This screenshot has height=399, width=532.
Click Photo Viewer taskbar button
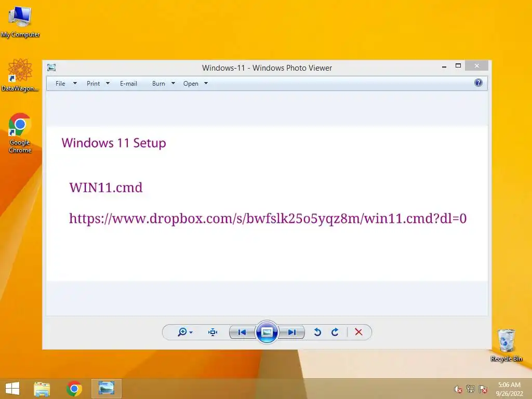106,389
